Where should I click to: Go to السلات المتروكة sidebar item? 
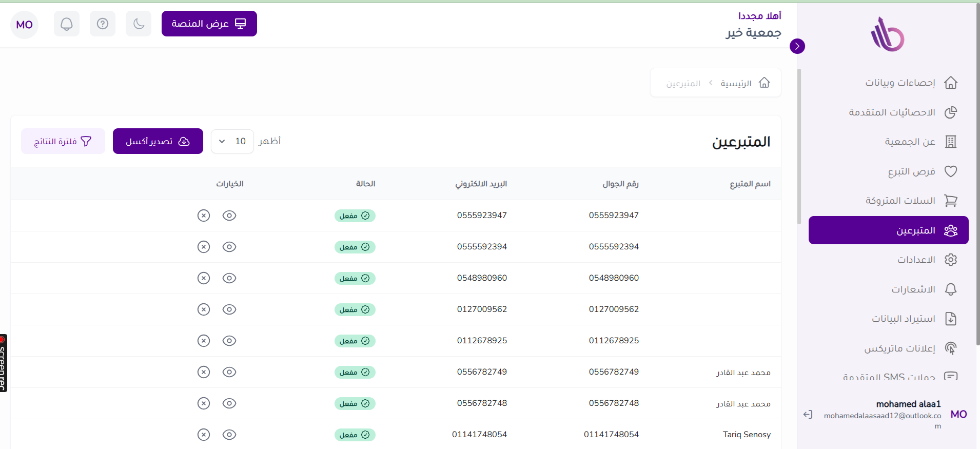[900, 201]
